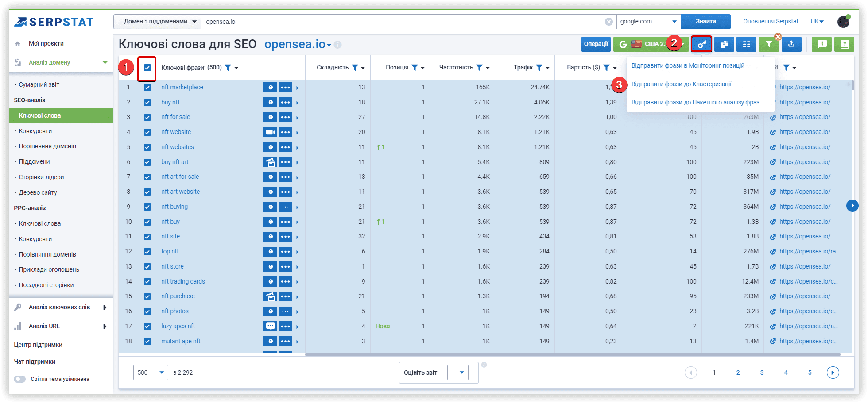Screen dimensions: 868x403
Task: Open the google.com search engine dropdown
Action: (648, 22)
